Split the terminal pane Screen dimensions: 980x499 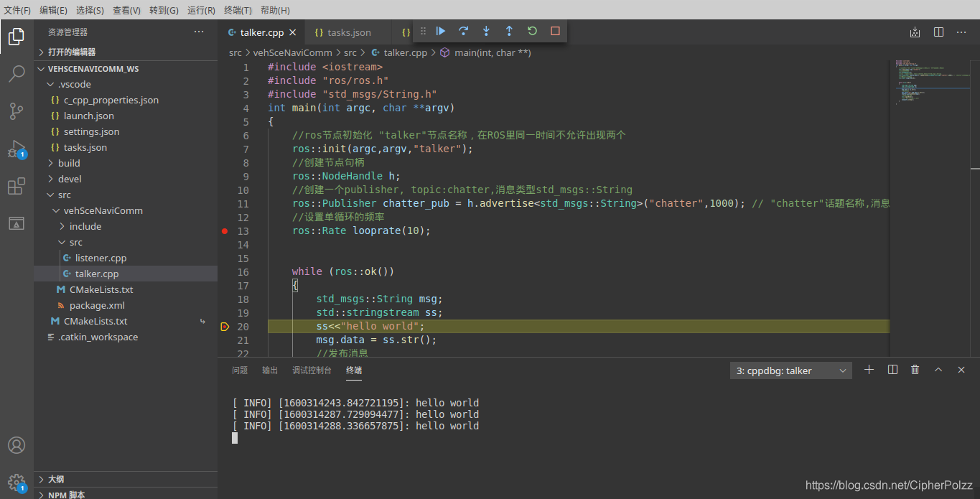[892, 370]
